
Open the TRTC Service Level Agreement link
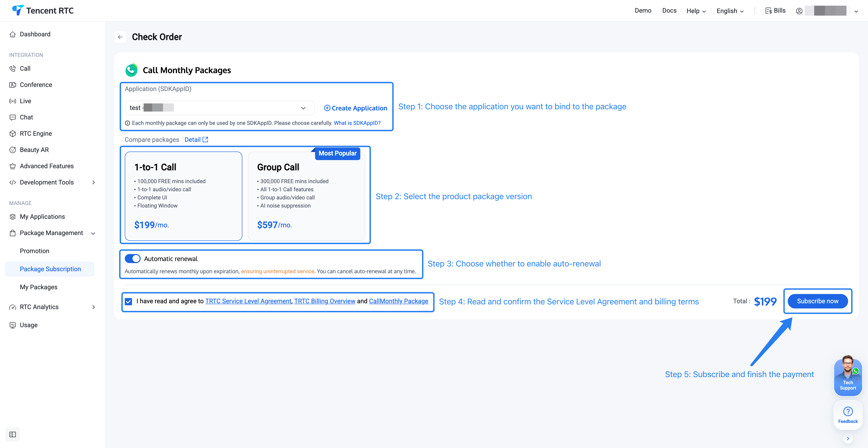click(x=248, y=301)
